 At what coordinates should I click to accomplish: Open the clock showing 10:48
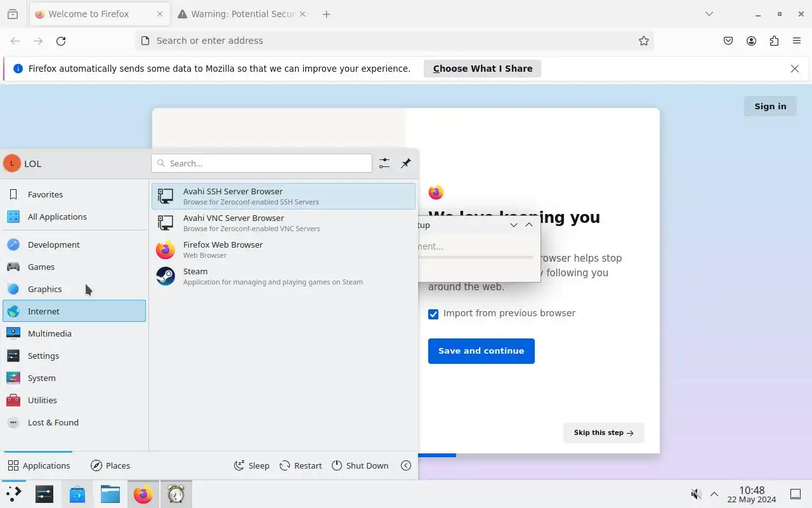[752, 494]
